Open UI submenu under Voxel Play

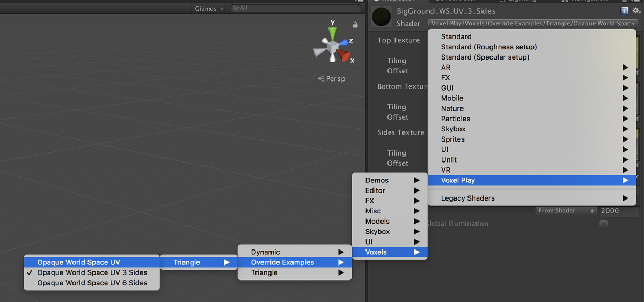(390, 242)
